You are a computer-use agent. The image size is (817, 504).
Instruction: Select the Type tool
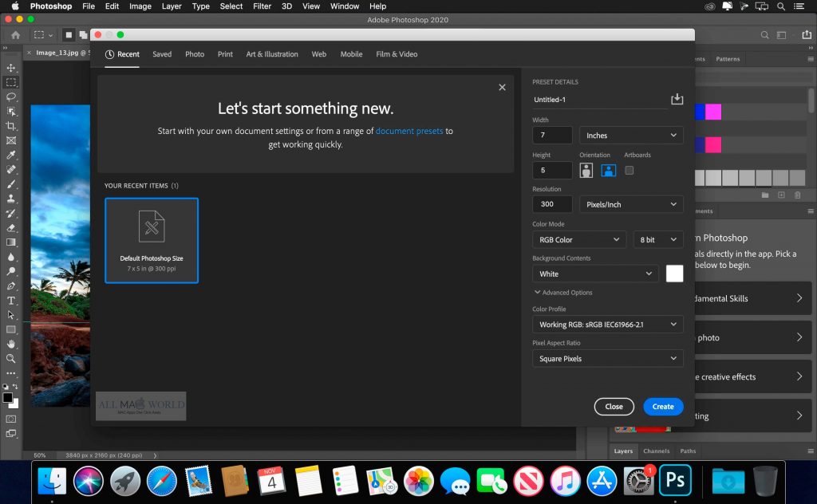[x=11, y=301]
